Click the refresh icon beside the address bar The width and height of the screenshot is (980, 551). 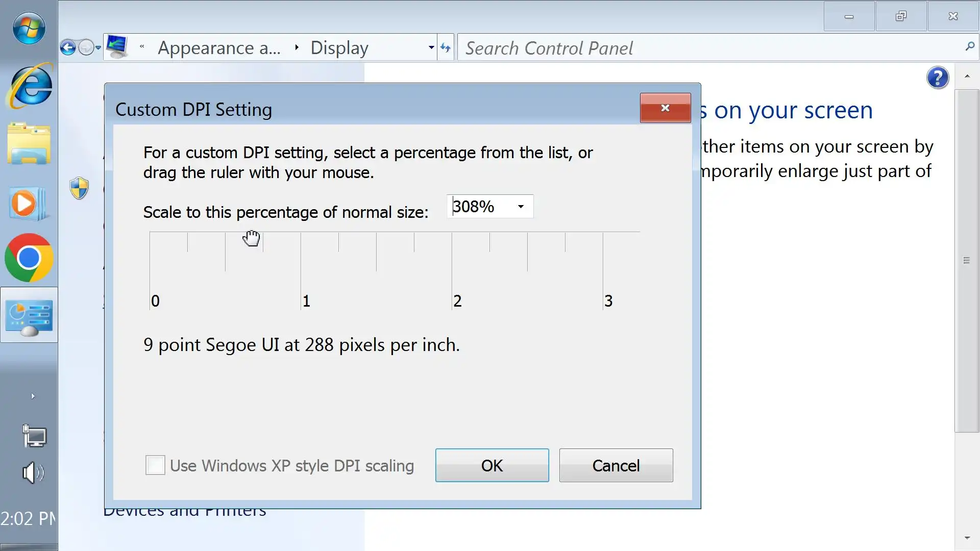pos(446,48)
